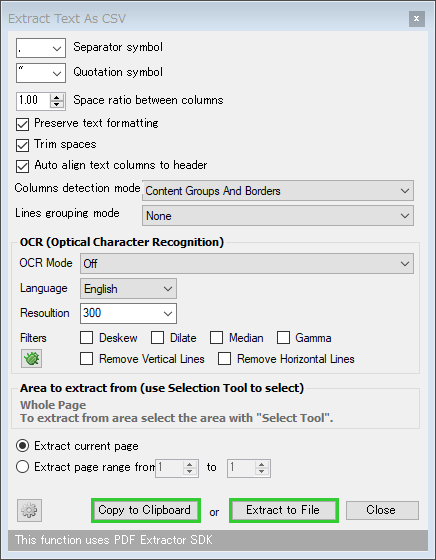Expand the Lines grouping mode dropdown
The height and width of the screenshot is (560, 436).
[278, 216]
